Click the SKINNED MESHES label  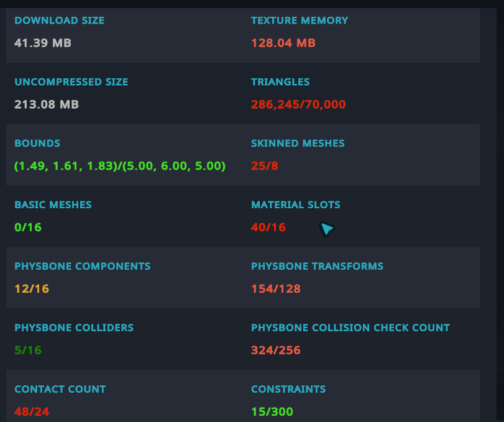coord(298,144)
